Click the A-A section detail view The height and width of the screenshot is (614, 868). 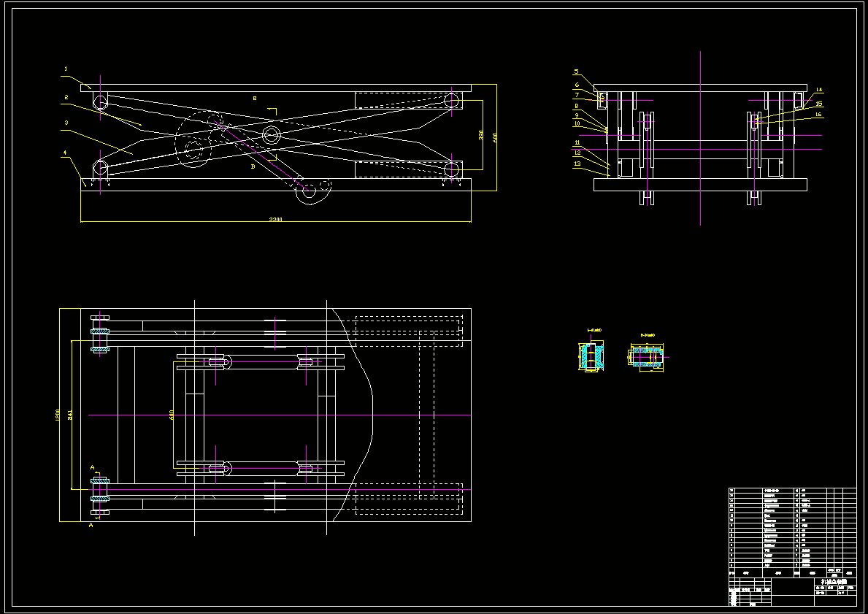point(591,355)
